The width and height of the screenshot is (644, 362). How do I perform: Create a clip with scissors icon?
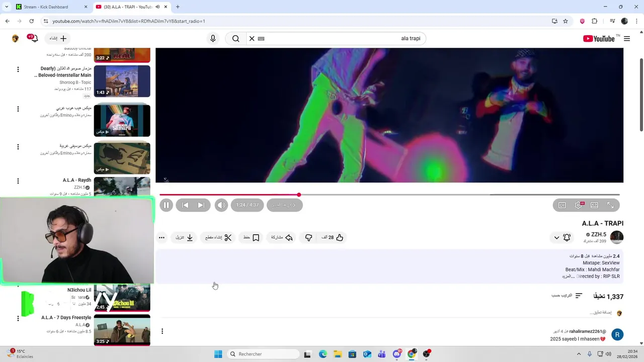(218, 237)
